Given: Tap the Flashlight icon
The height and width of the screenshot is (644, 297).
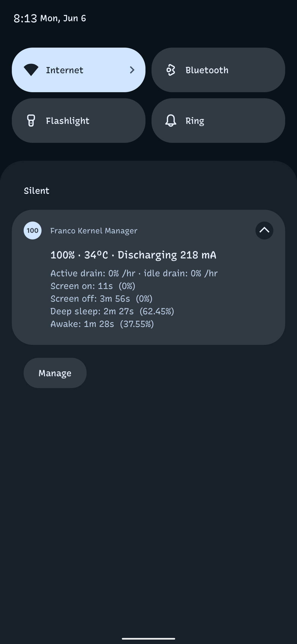Looking at the screenshot, I should (31, 121).
